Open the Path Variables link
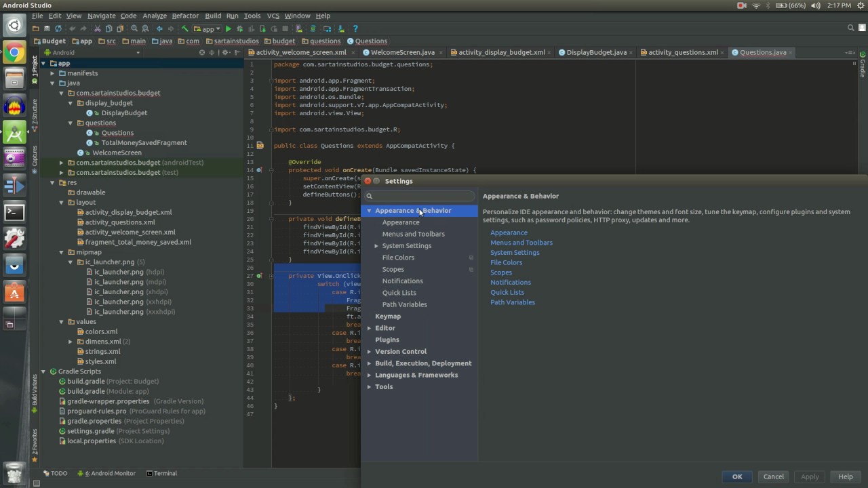The height and width of the screenshot is (488, 868). (x=513, y=302)
